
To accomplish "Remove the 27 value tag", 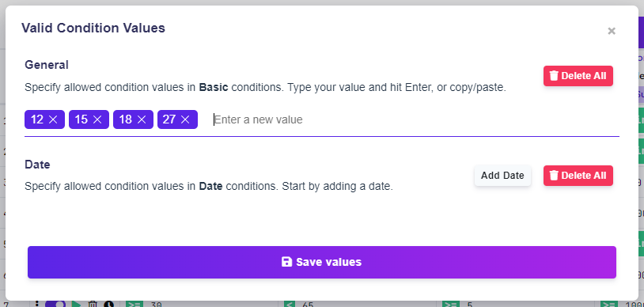I will [x=185, y=119].
